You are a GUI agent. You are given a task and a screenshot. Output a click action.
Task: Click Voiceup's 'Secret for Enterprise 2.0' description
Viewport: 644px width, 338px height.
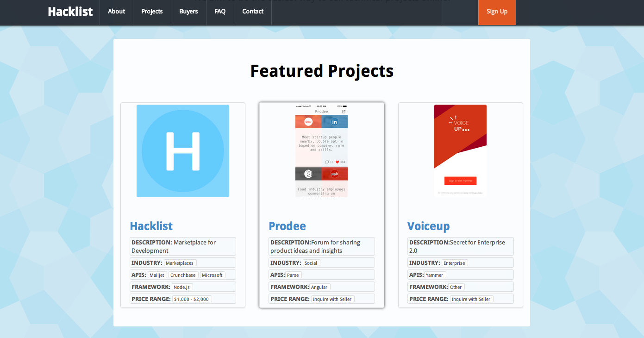coord(461,246)
